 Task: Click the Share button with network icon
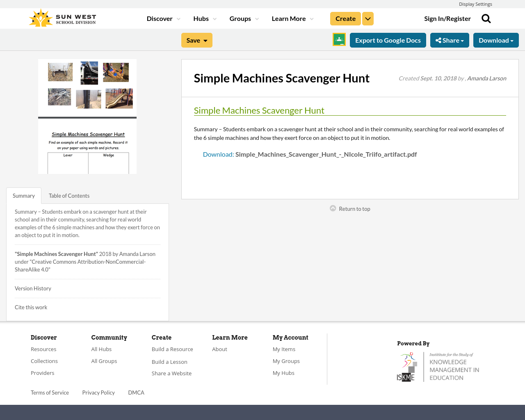(x=450, y=40)
